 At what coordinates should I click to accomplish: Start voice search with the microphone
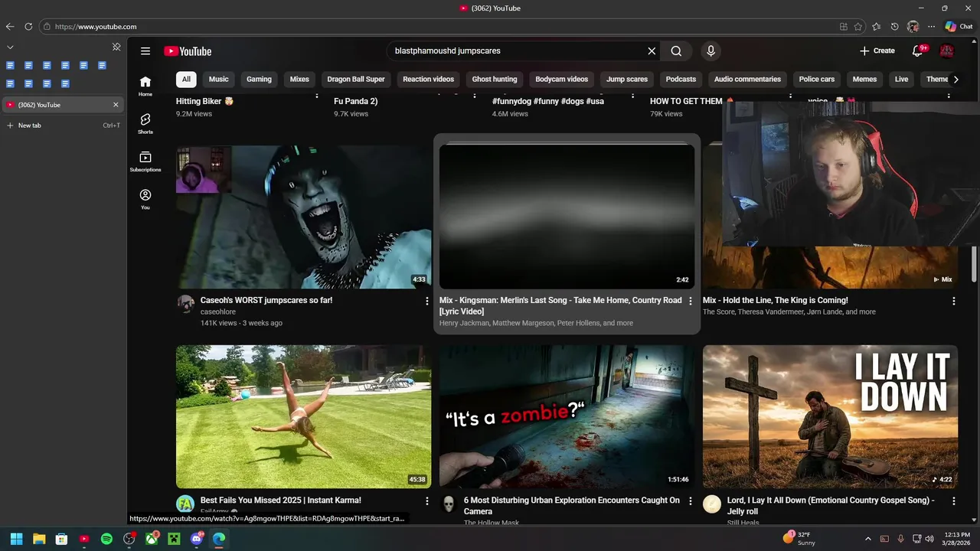(710, 51)
